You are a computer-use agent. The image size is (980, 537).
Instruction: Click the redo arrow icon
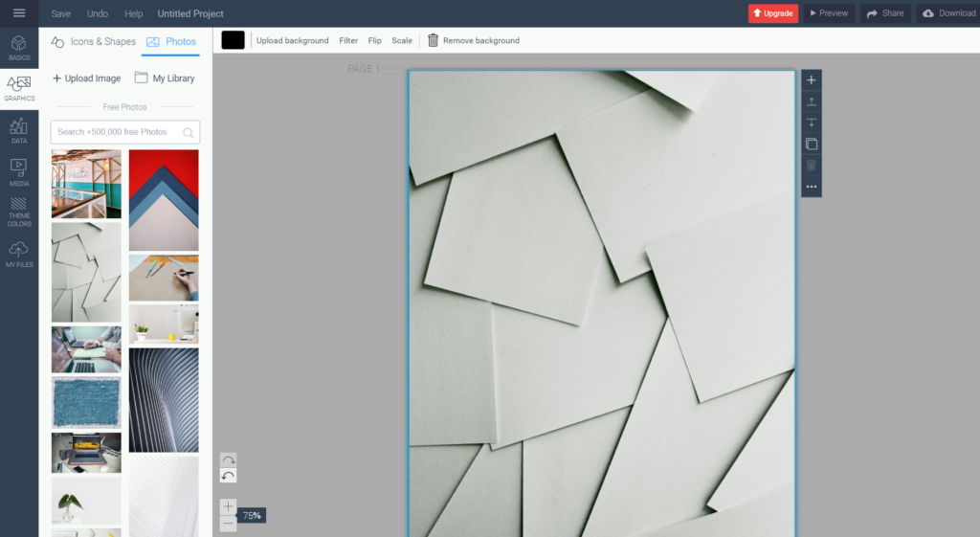point(228,459)
